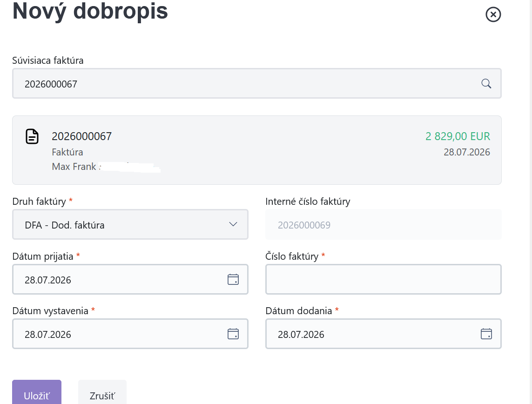Click the Dátum prijatia date field
532x404 pixels.
[x=130, y=279]
